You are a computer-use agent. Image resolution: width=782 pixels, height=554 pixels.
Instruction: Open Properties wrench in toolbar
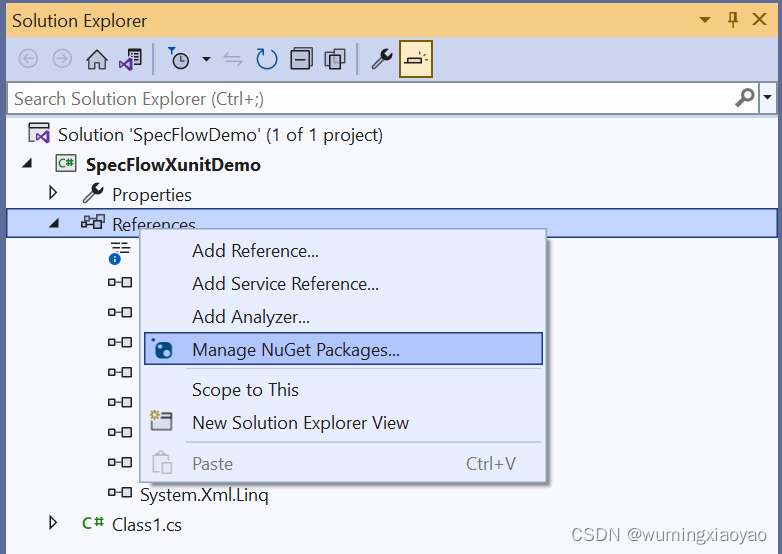click(382, 59)
